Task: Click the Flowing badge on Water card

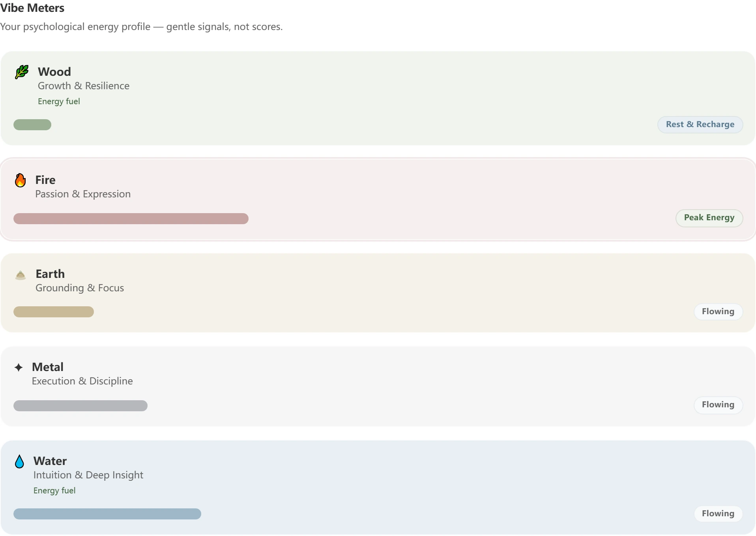Action: pos(718,514)
